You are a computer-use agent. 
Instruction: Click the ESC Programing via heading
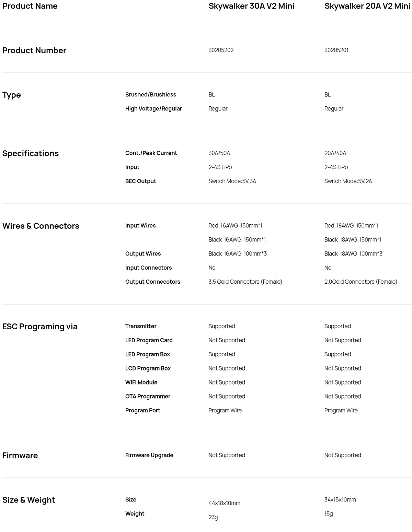click(40, 327)
